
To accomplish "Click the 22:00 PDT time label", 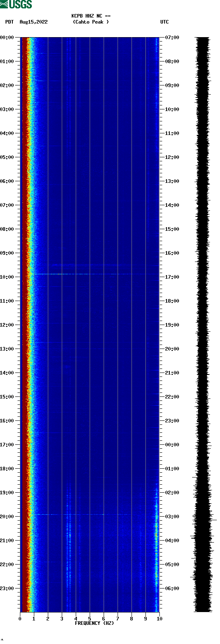I will (x=7, y=565).
